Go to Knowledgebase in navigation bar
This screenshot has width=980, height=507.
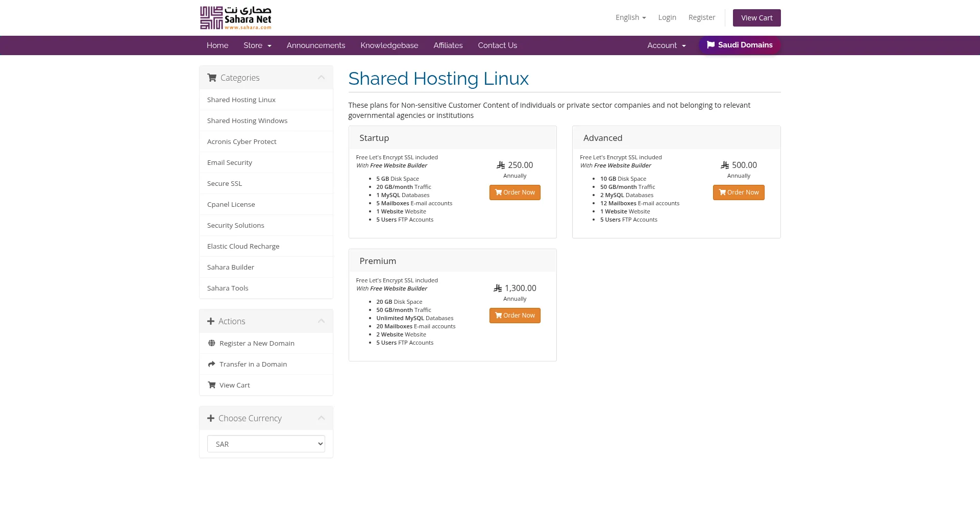click(x=389, y=45)
